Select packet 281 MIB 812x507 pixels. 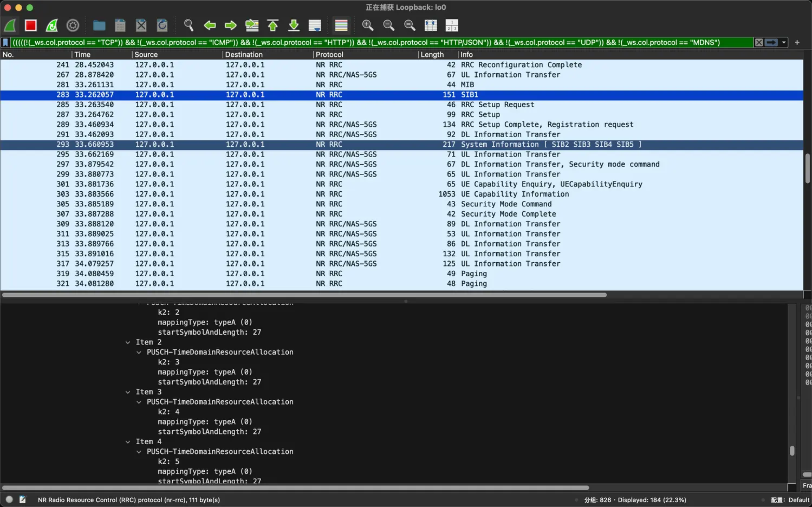(x=402, y=85)
